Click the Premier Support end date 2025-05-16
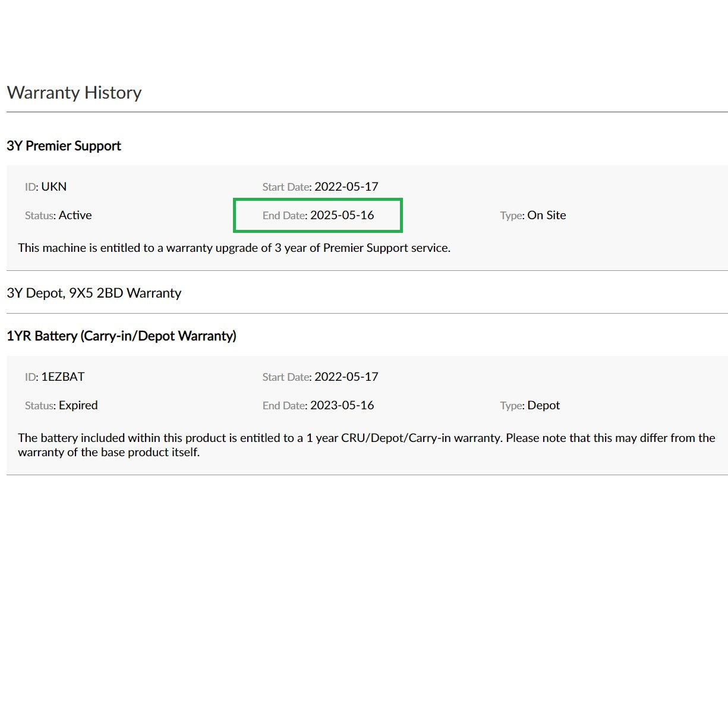The height and width of the screenshot is (717, 728). (342, 216)
